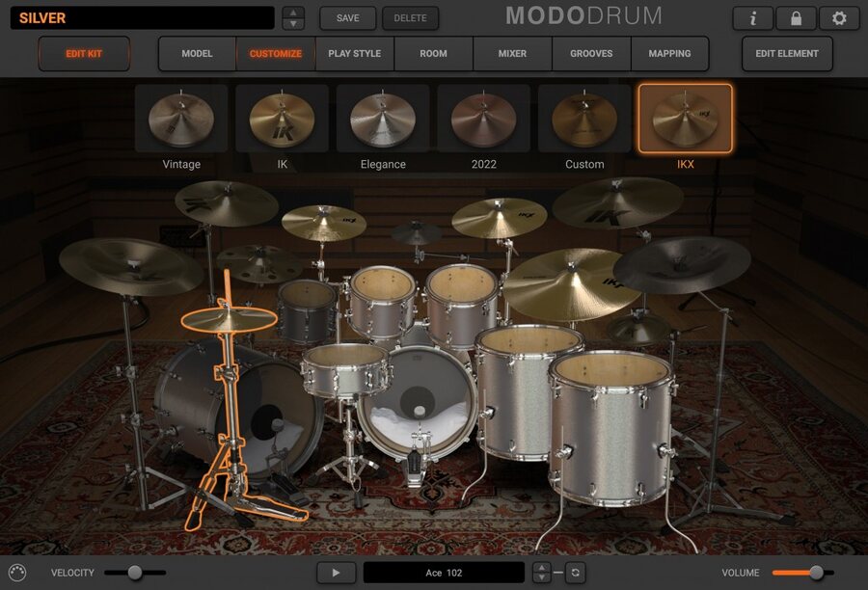Click the groove down arrow next to Ace 102

(542, 577)
